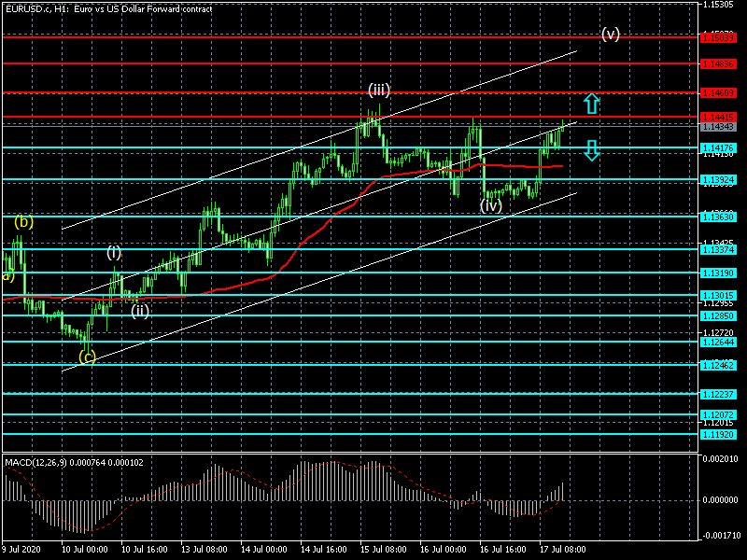Select the (i) wave label
The image size is (747, 560).
[114, 252]
